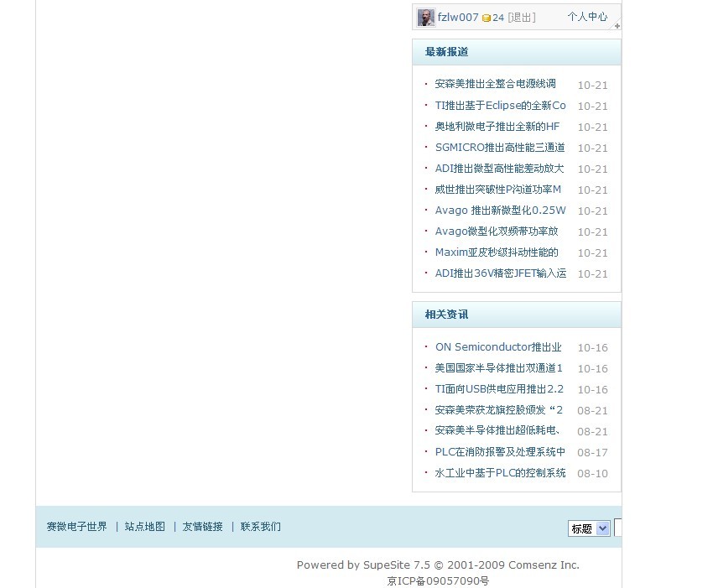This screenshot has width=713, height=588.
Task: Click the 友情链接 friendly links entry
Action: 202,526
